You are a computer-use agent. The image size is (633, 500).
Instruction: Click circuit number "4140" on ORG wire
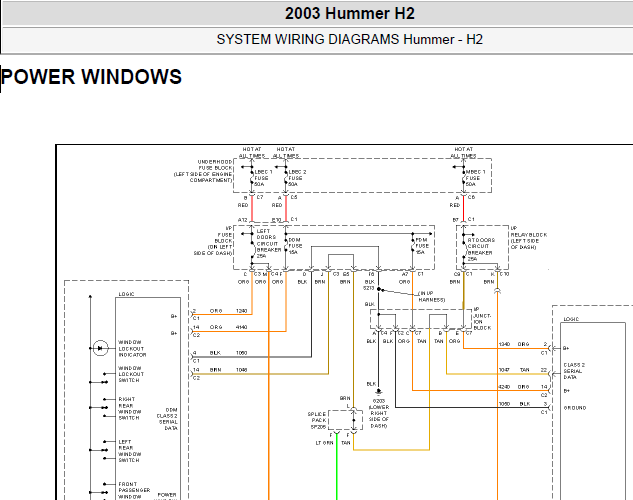[x=241, y=327]
